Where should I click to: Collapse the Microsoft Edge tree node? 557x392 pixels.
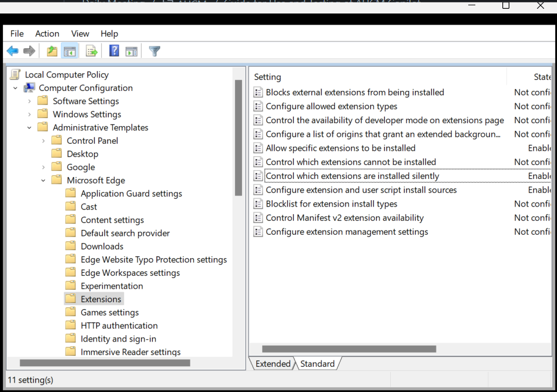(x=43, y=180)
